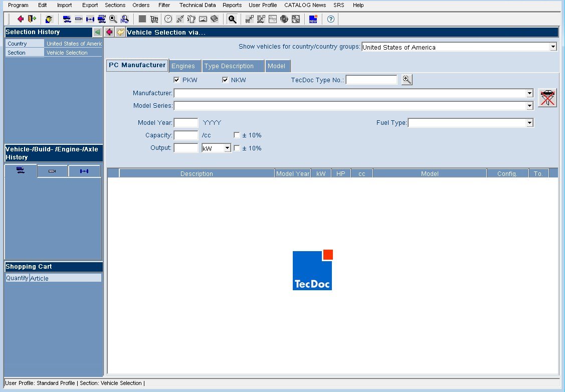Click the black lined list icon

point(142,19)
